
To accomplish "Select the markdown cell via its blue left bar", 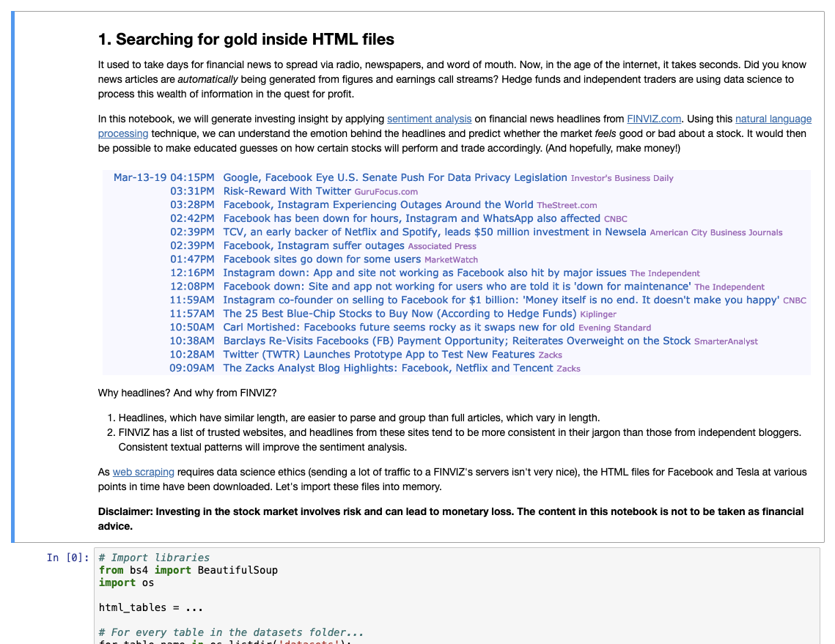I will (12, 277).
